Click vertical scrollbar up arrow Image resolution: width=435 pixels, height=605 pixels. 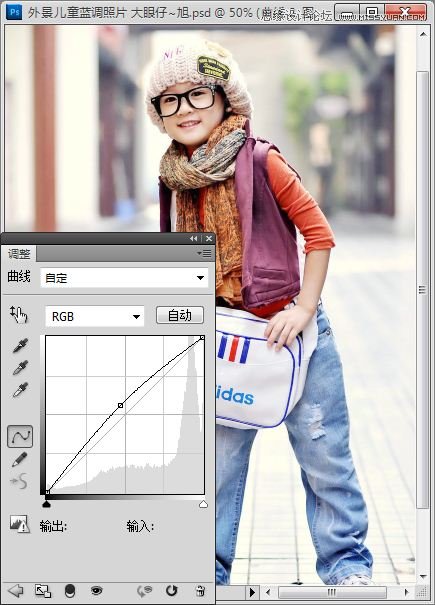click(x=423, y=34)
